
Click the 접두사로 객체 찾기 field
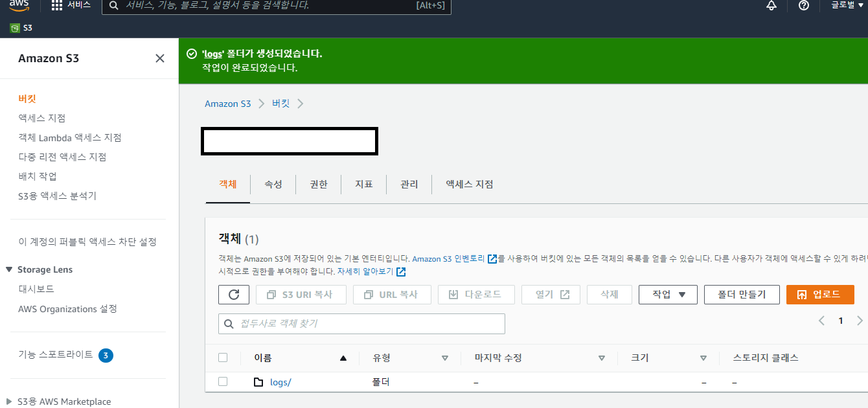point(361,324)
